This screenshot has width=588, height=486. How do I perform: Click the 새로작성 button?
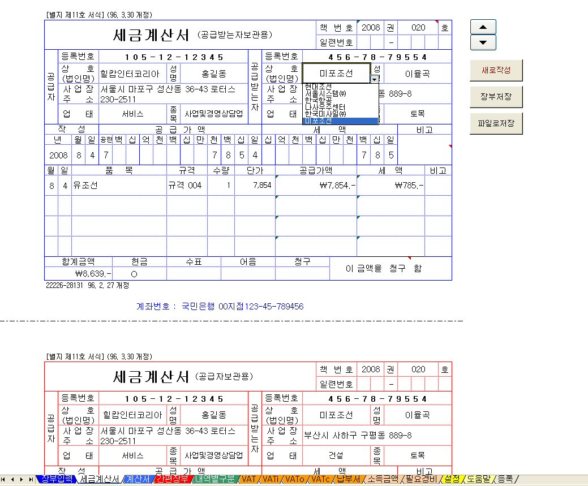pos(496,70)
